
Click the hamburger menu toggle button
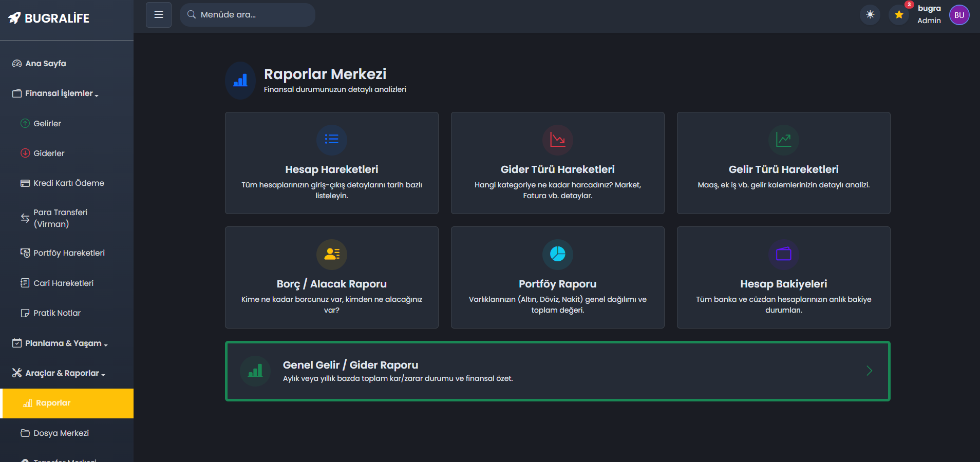tap(159, 15)
